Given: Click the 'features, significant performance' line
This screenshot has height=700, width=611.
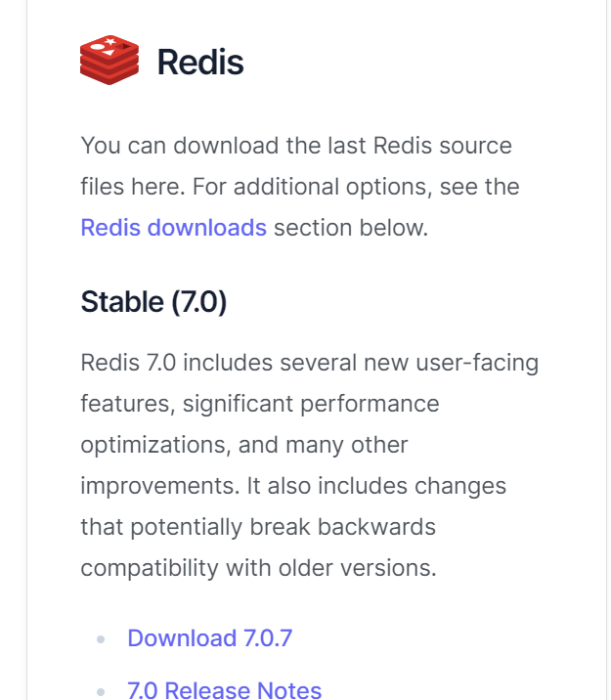Looking at the screenshot, I should pos(260,404).
